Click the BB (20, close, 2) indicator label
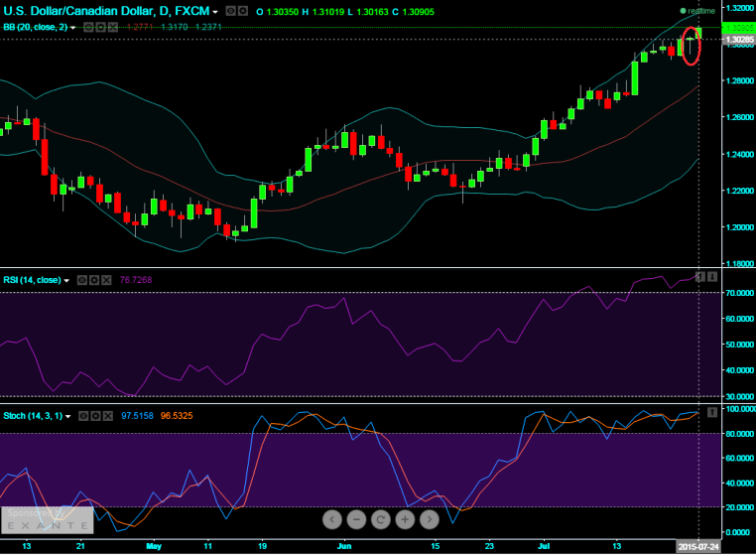 [x=35, y=27]
